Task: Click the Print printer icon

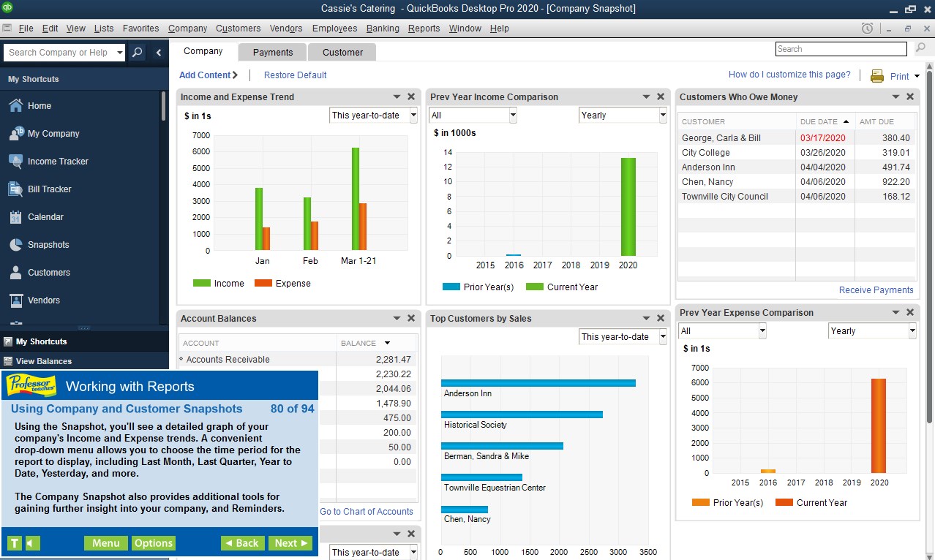Action: click(x=876, y=76)
